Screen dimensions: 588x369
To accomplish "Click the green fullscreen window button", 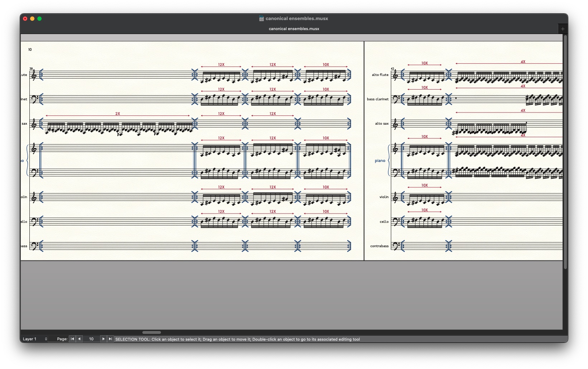I will [x=39, y=19].
